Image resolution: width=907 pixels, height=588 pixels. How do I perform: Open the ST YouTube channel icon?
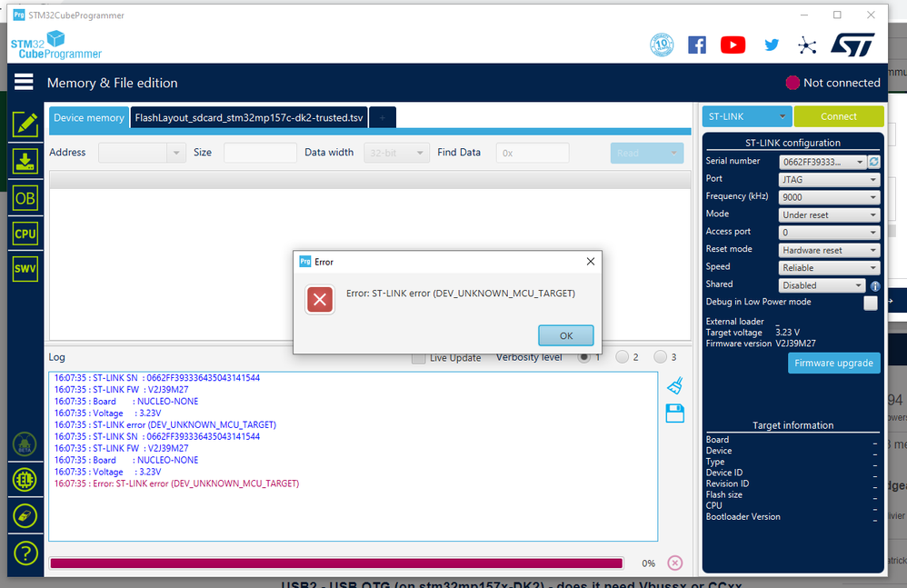(x=733, y=45)
